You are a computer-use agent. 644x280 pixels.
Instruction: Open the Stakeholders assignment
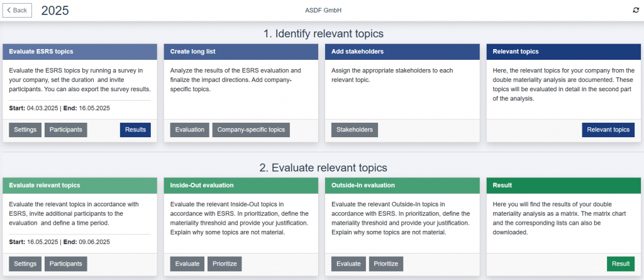point(354,130)
